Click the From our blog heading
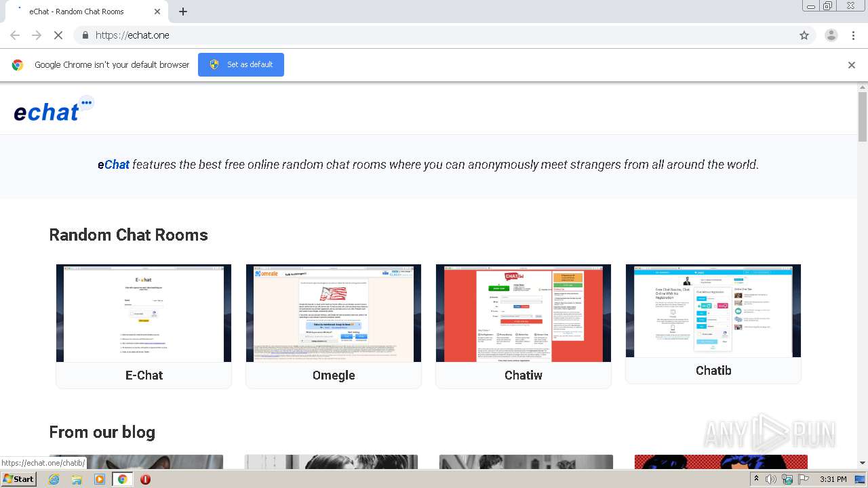Screen dimensions: 868x488 [x=102, y=432]
